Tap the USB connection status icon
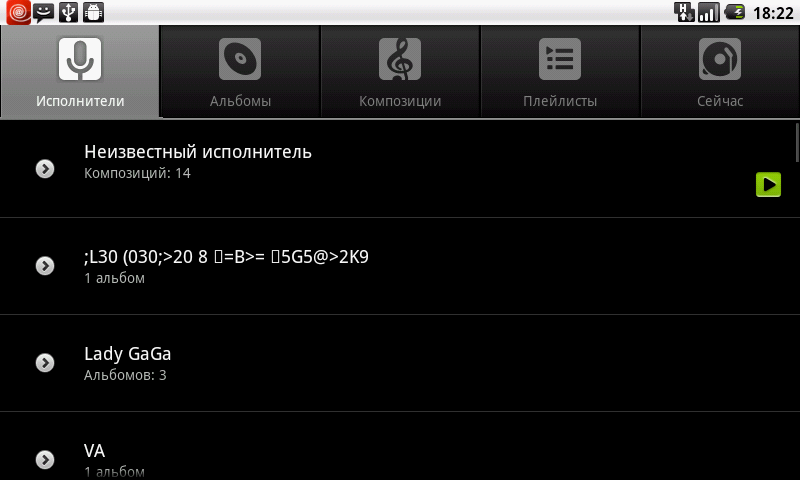 point(68,12)
